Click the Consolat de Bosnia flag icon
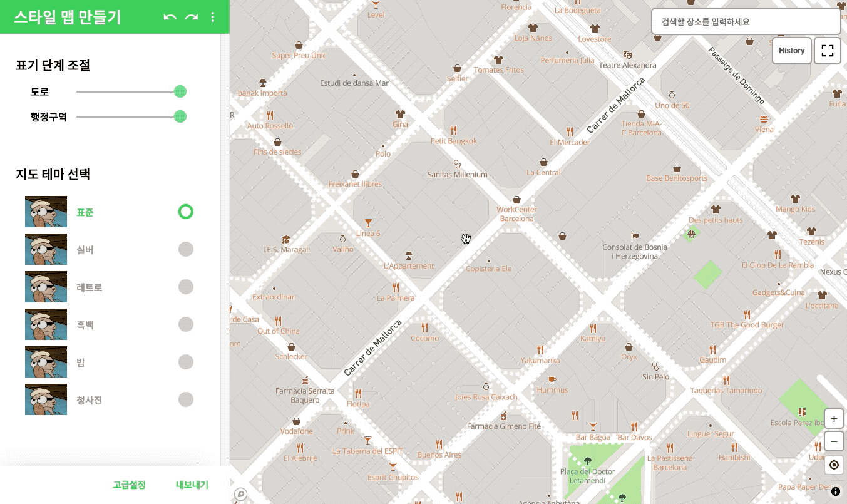Viewport: 847px width, 504px height. click(635, 237)
